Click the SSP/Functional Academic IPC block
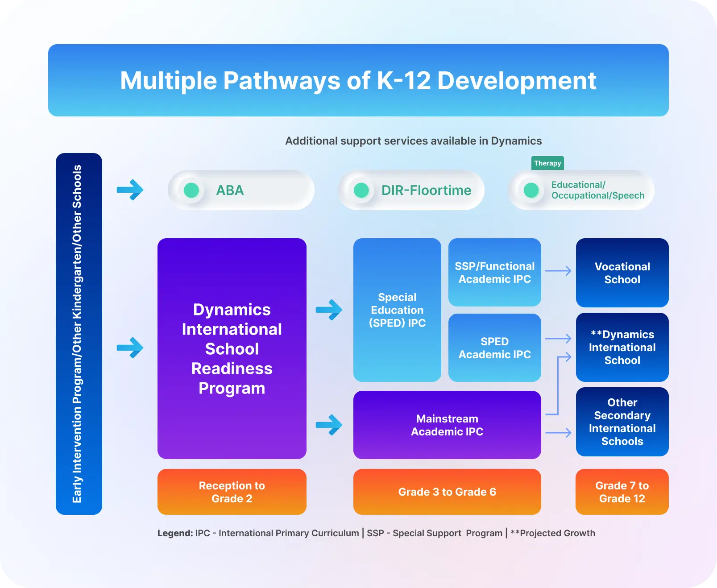The height and width of the screenshot is (588, 717). [x=494, y=272]
